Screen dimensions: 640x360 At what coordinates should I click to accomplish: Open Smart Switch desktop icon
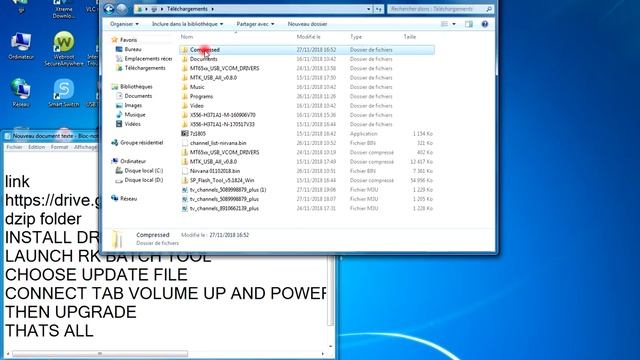[x=64, y=93]
